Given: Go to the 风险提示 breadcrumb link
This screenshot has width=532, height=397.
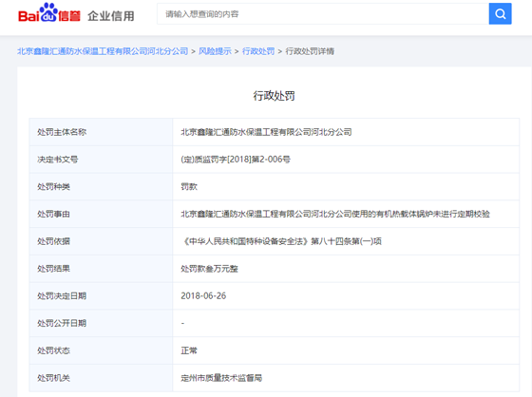Looking at the screenshot, I should click(x=215, y=51).
